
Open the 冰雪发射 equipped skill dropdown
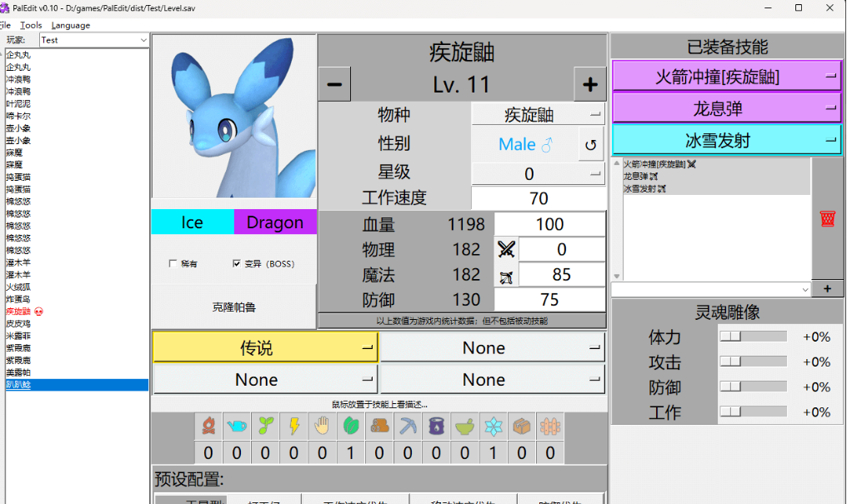click(727, 140)
